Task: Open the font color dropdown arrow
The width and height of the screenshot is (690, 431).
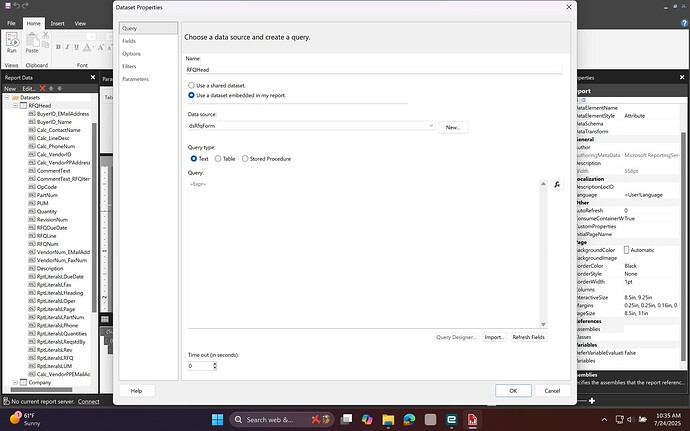Action: point(93,47)
